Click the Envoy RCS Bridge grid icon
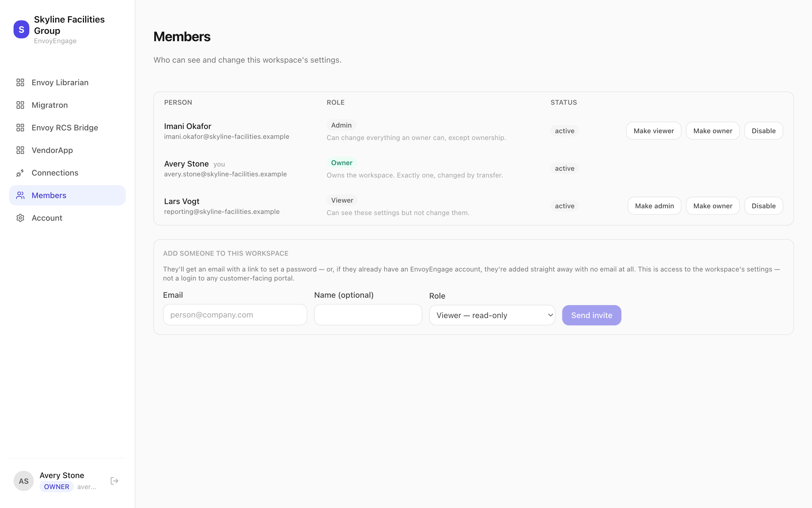This screenshot has height=508, width=812. (20, 128)
